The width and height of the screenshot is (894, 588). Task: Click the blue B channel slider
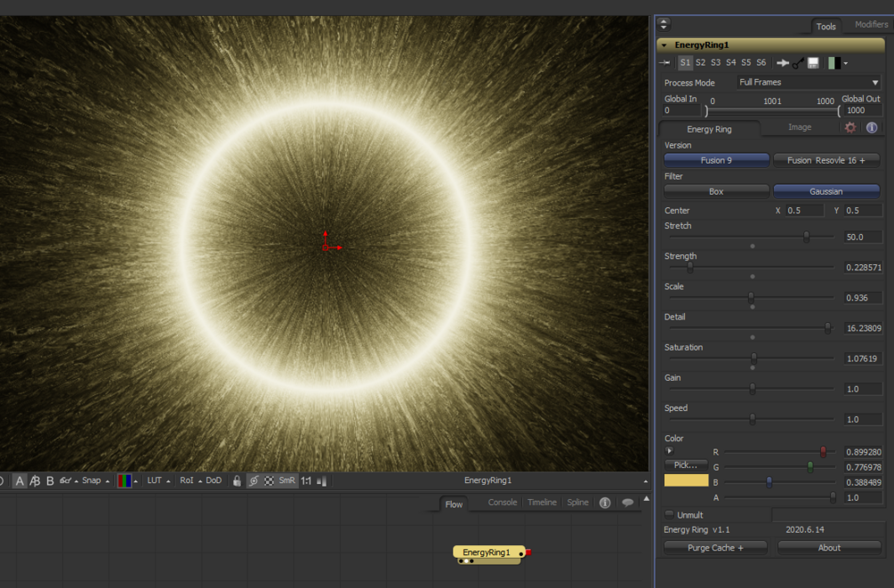(769, 482)
